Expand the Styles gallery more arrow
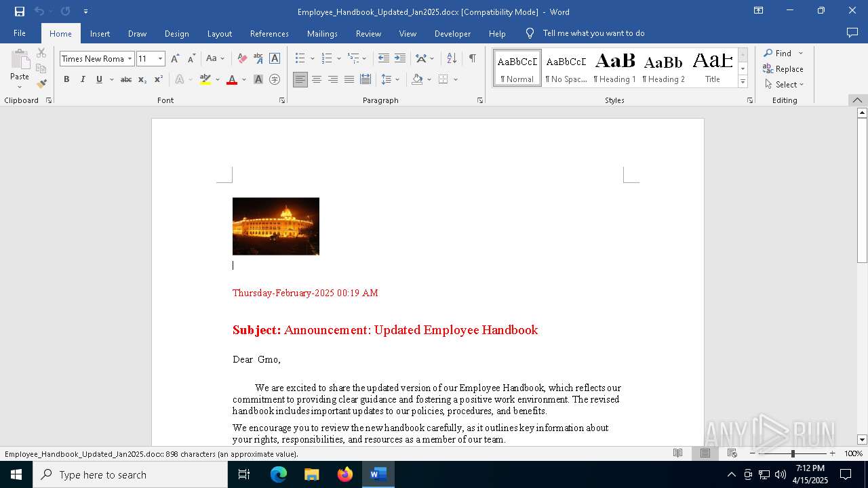Image resolution: width=868 pixels, height=488 pixels. 743,82
